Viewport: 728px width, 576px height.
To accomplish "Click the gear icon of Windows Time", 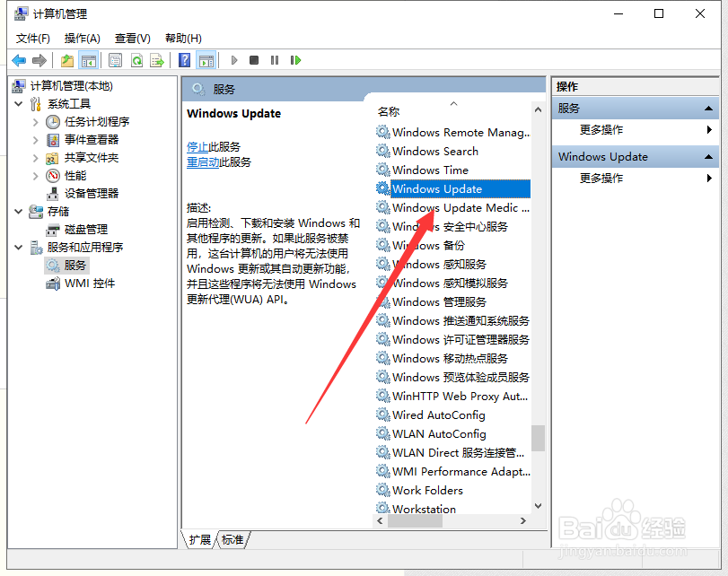I will coord(382,170).
